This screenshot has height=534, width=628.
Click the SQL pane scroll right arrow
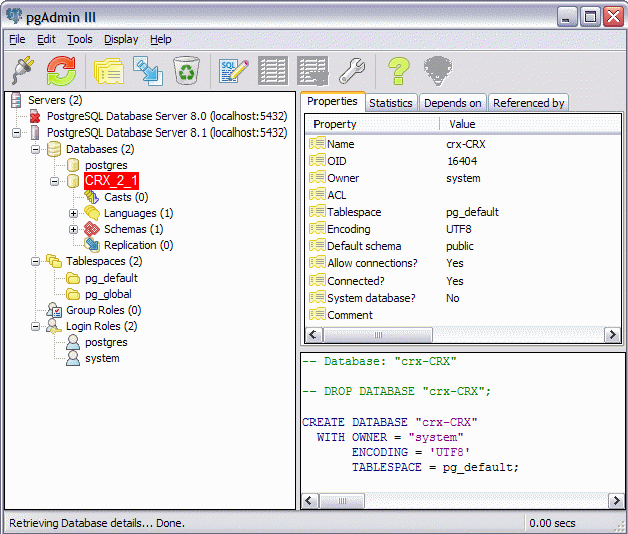click(x=616, y=501)
